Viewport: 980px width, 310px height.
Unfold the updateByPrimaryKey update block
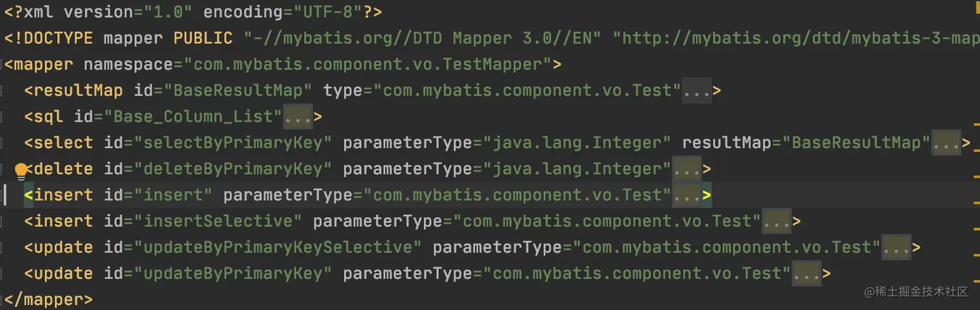pos(806,274)
